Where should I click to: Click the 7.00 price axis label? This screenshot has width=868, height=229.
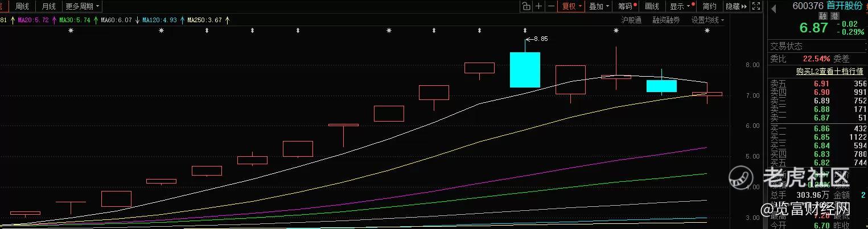pos(752,95)
